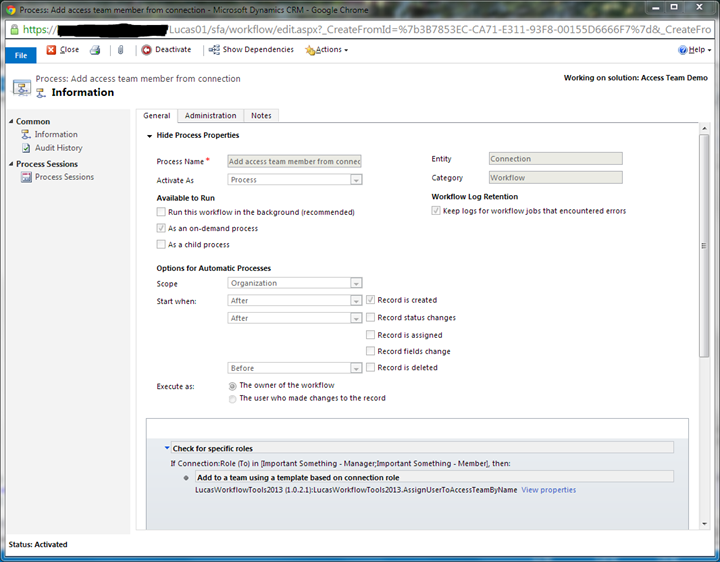Click the Add to a team using a template step
Image resolution: width=720 pixels, height=562 pixels.
coord(434,477)
